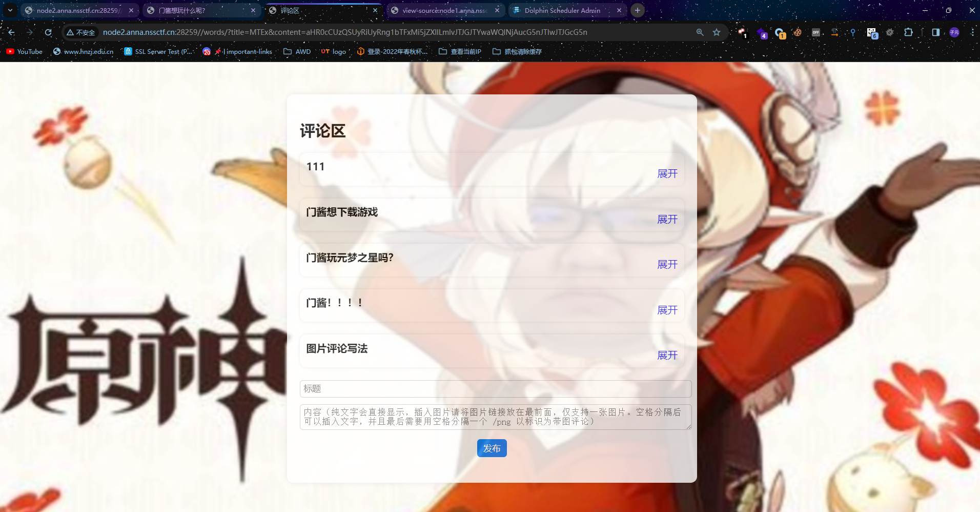Open the 查看当前IP bookmark folder
This screenshot has width=980, height=512.
pos(460,52)
